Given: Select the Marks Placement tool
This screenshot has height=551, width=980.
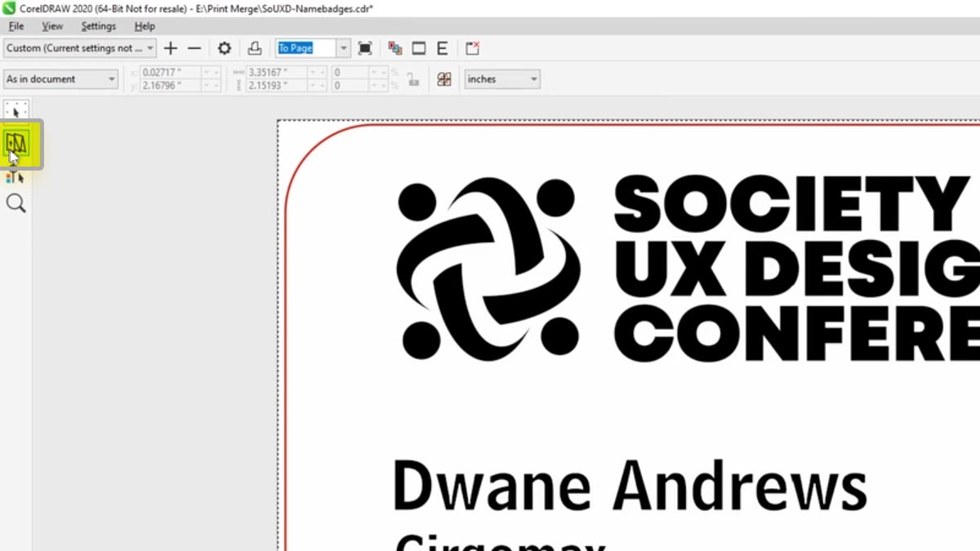Looking at the screenshot, I should point(15,176).
